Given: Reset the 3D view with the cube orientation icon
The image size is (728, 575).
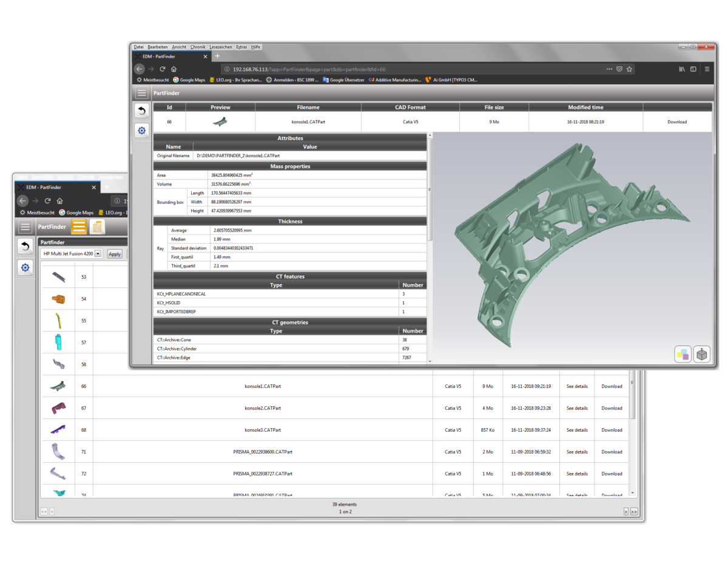Looking at the screenshot, I should coord(701,353).
